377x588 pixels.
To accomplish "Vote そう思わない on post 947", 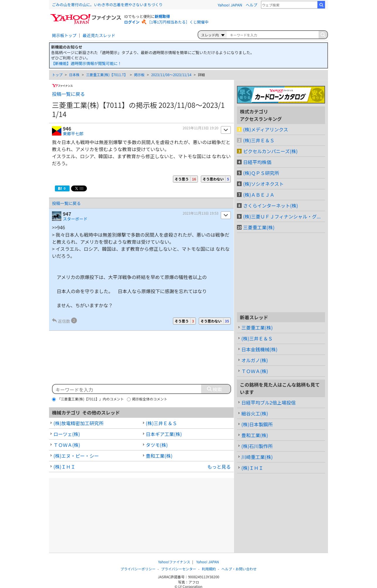I will [215, 321].
